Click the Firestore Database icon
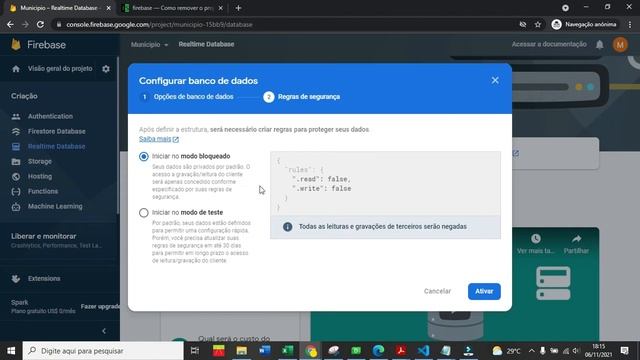 point(16,131)
